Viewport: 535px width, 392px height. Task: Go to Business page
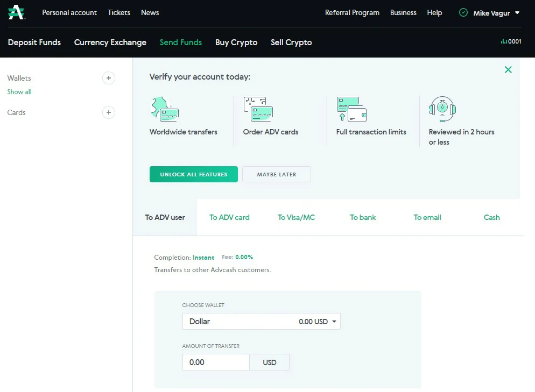(403, 12)
